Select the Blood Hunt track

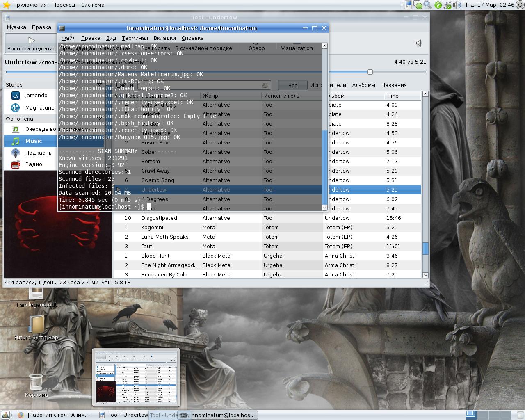click(x=267, y=256)
